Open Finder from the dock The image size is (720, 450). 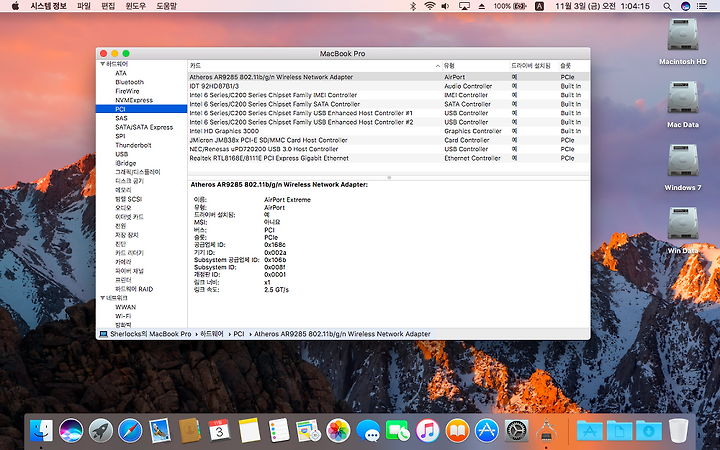tap(41, 431)
